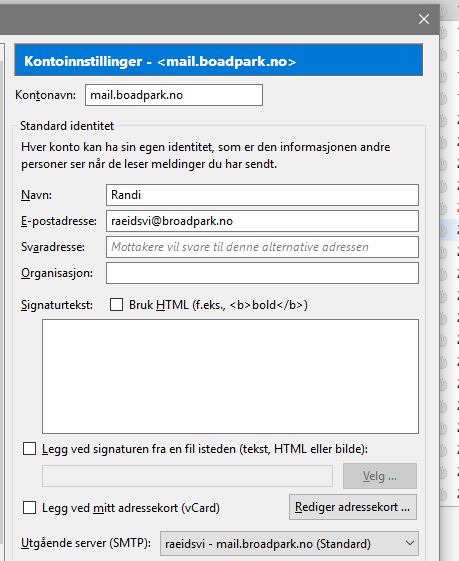Click the Standard identitet group heading

pos(67,126)
